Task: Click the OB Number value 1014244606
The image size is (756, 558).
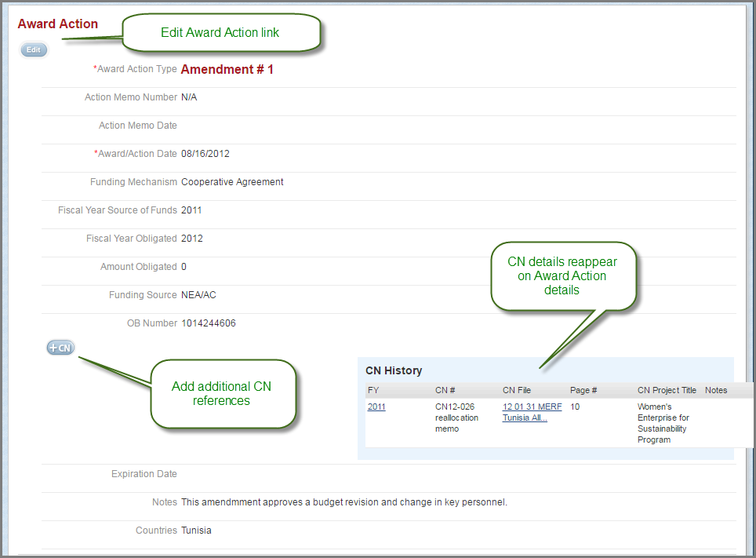Action: click(209, 323)
